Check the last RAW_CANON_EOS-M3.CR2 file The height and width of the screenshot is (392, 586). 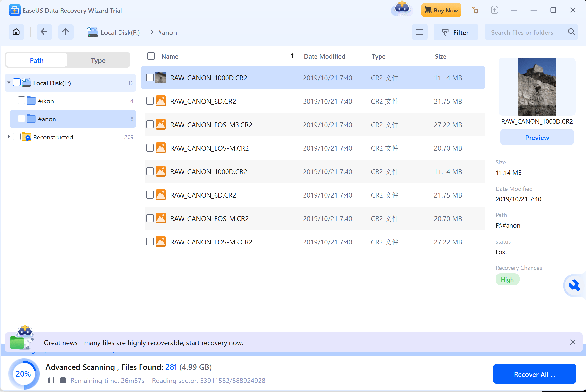150,242
